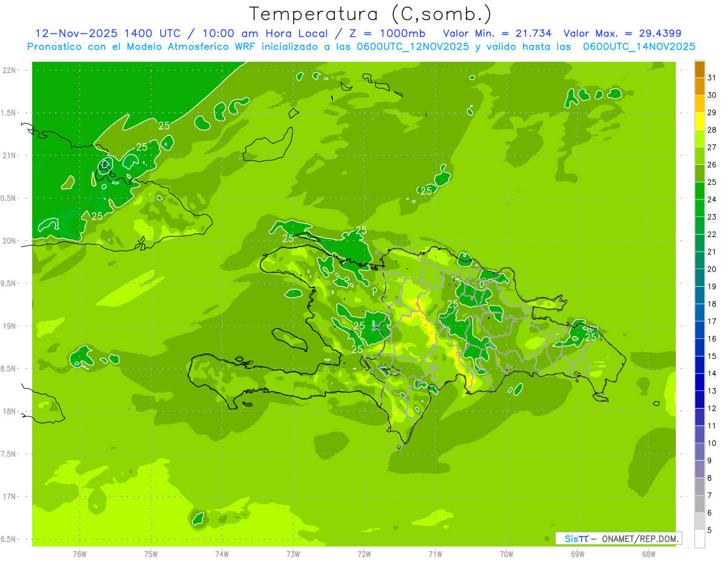This screenshot has width=728, height=562.
Task: Click the legend value "15"
Action: [712, 356]
